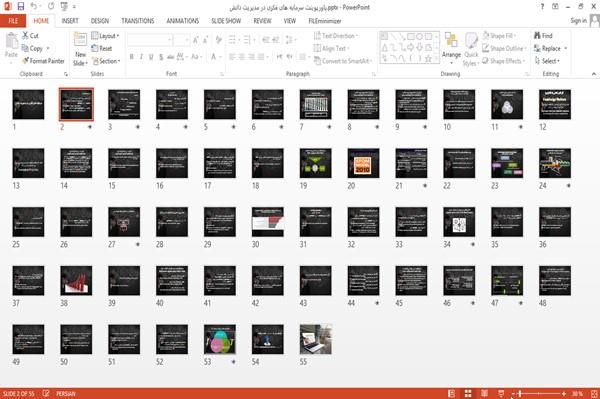Add a New Slide
Image resolution: width=600 pixels, height=399 pixels.
click(80, 49)
